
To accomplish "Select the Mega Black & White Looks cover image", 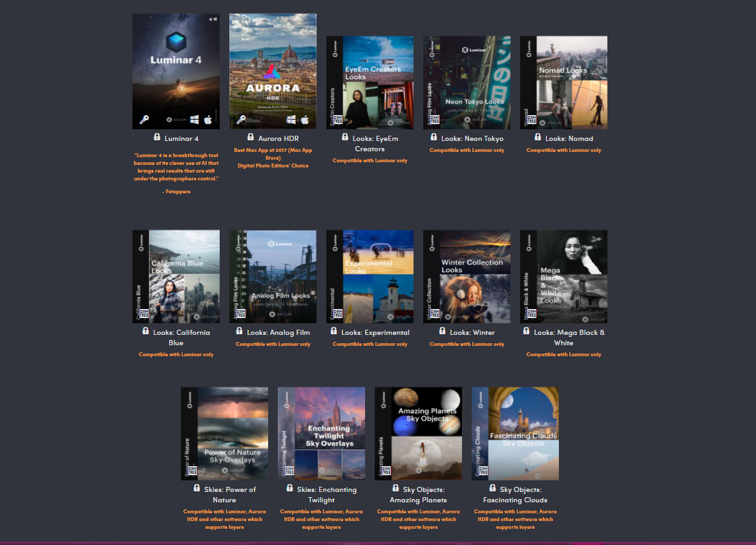I will pos(563,276).
